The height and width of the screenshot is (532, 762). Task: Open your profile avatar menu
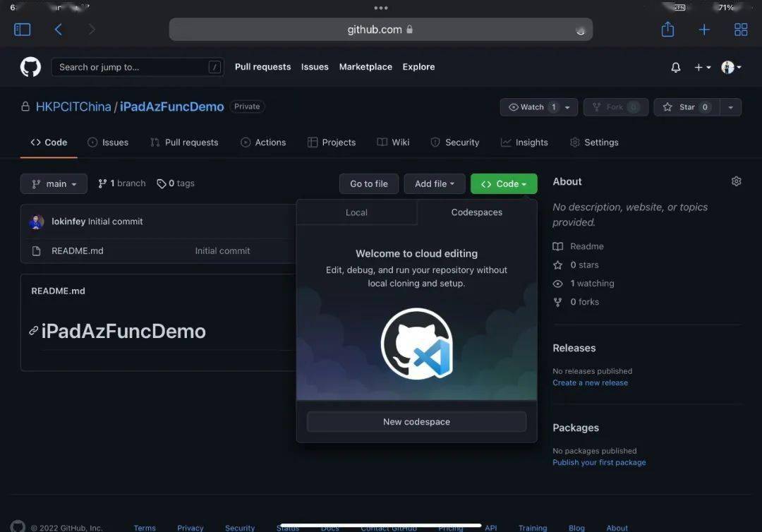pos(730,67)
